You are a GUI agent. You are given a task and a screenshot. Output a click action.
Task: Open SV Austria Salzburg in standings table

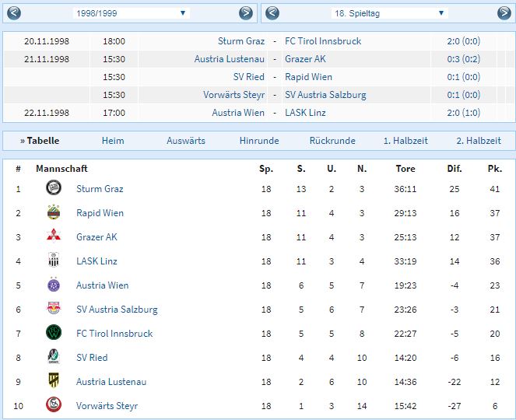click(117, 310)
